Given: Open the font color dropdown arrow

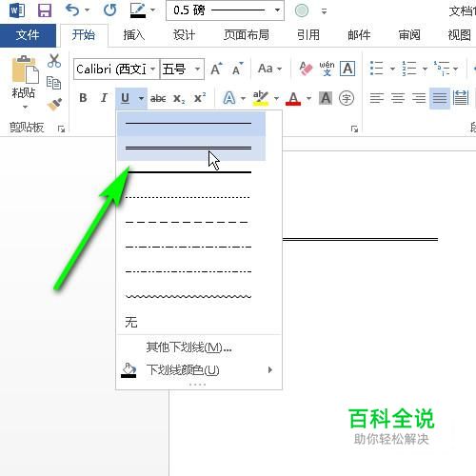Looking at the screenshot, I should coord(308,98).
